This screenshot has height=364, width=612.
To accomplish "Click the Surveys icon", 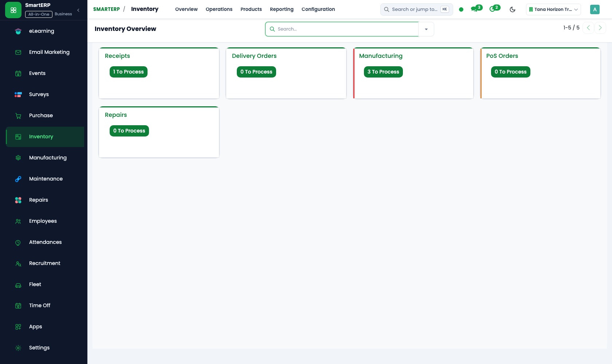I will coord(18,95).
